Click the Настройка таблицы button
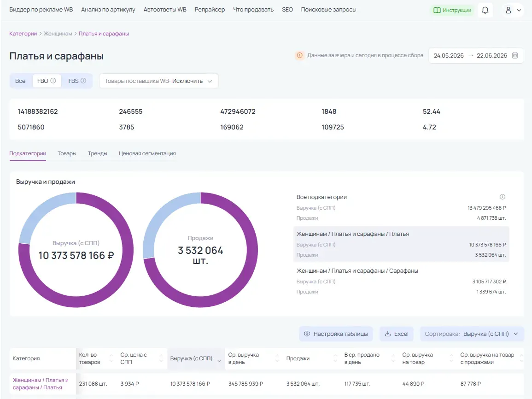 point(336,334)
